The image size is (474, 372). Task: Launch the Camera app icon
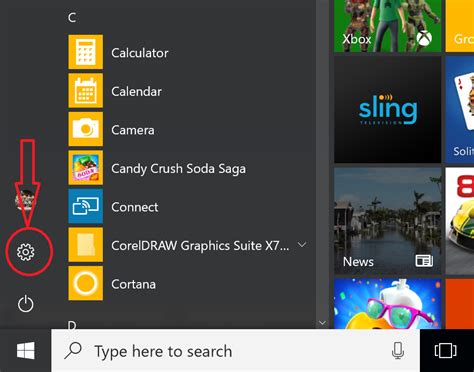pos(86,129)
